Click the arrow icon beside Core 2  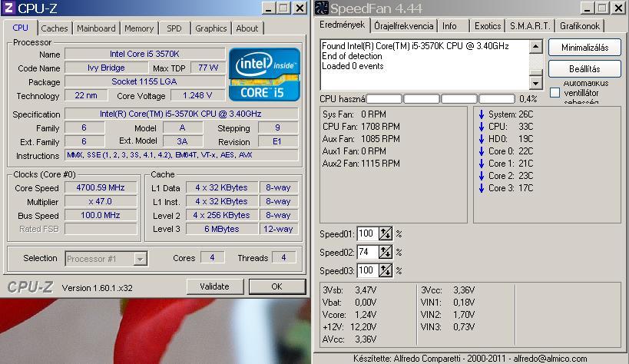click(482, 176)
